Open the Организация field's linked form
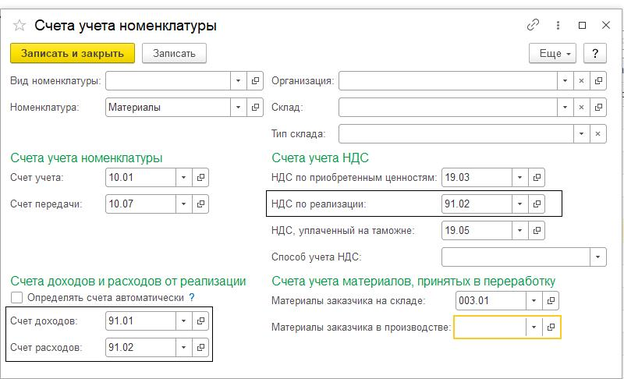The width and height of the screenshot is (624, 379). point(598,81)
